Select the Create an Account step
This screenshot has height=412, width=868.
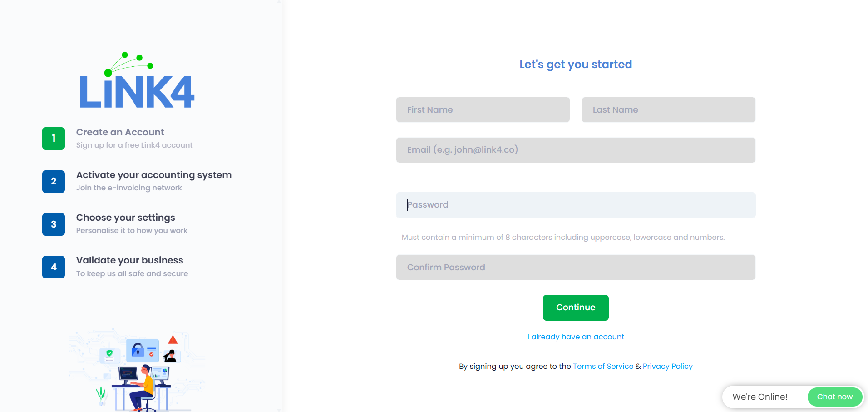click(120, 132)
